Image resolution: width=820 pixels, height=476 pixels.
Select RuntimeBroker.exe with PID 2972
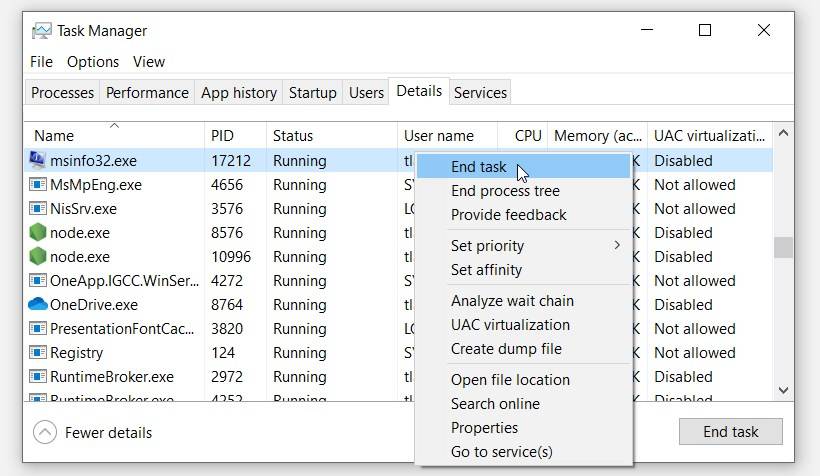111,377
